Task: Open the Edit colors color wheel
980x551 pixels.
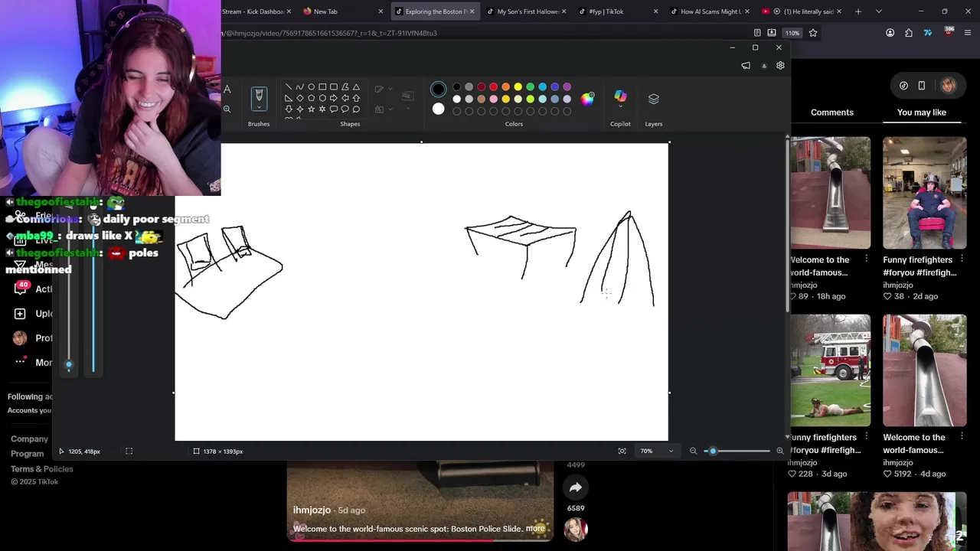Action: pyautogui.click(x=587, y=99)
